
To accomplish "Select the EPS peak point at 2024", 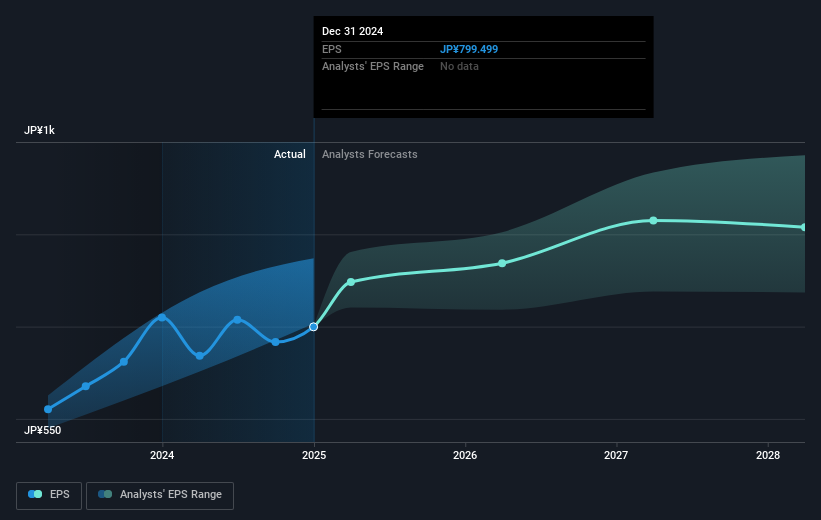I will coord(162,317).
